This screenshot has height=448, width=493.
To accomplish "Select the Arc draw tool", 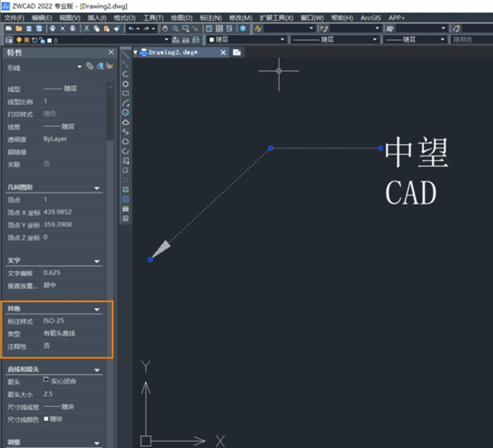I will pyautogui.click(x=125, y=103).
